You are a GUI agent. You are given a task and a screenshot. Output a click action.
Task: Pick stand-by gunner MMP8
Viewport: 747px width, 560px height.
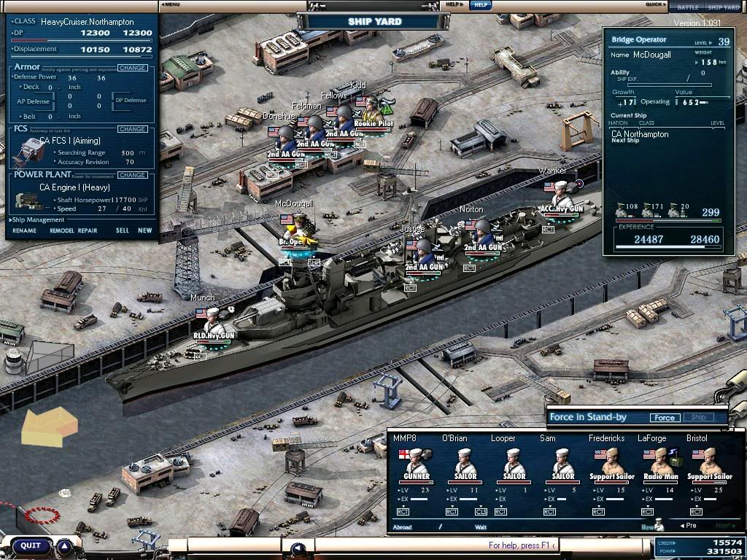click(417, 464)
